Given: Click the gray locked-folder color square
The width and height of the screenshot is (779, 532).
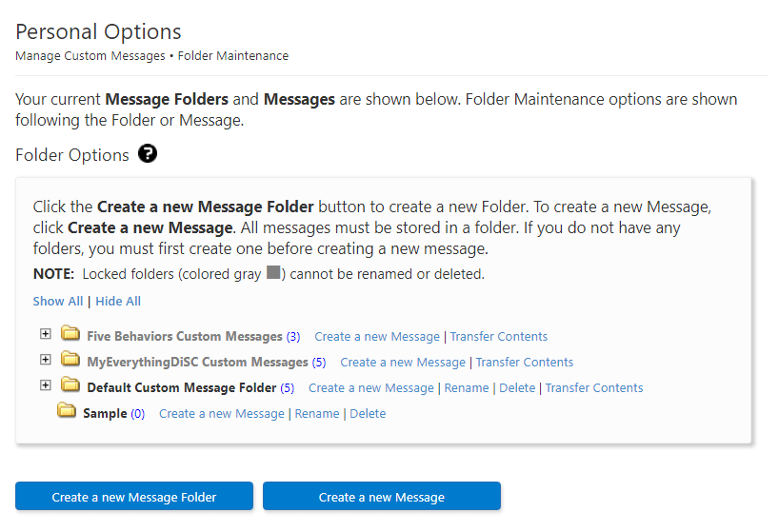Looking at the screenshot, I should coord(273,272).
